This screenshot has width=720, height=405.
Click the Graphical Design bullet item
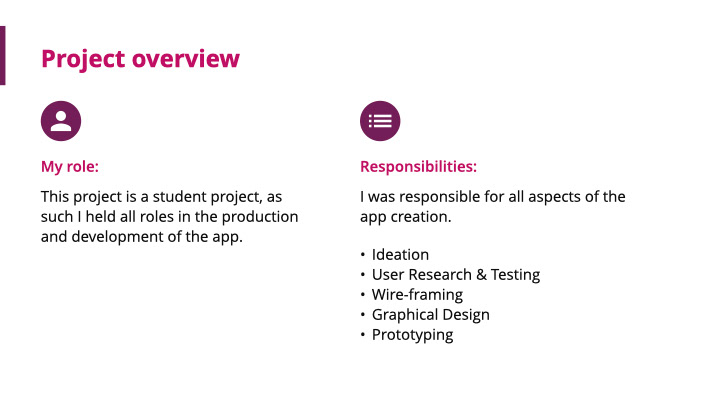(x=430, y=315)
